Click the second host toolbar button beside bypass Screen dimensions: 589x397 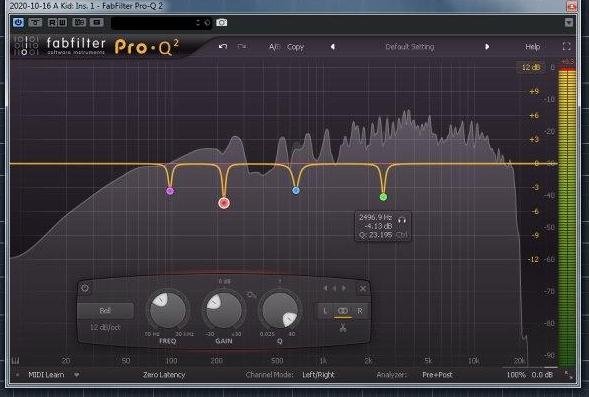click(35, 23)
